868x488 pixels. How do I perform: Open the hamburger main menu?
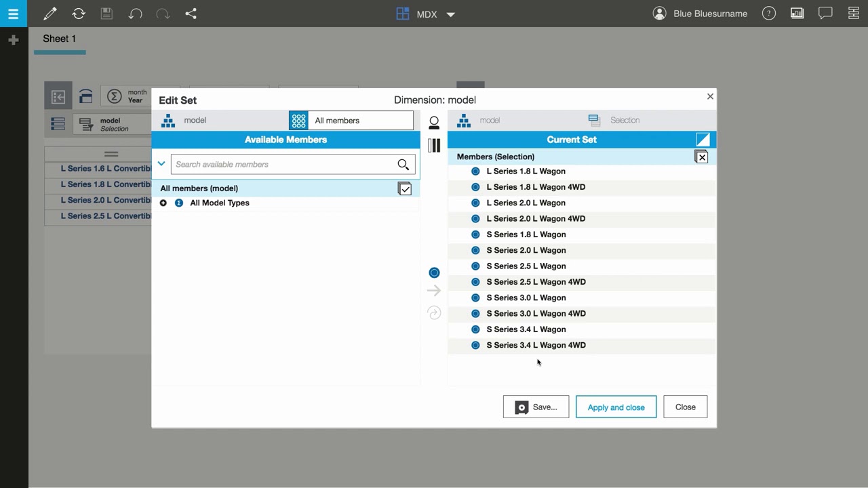(13, 14)
